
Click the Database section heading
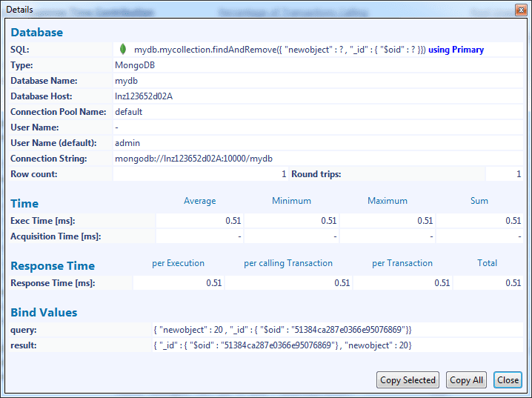[x=36, y=33]
